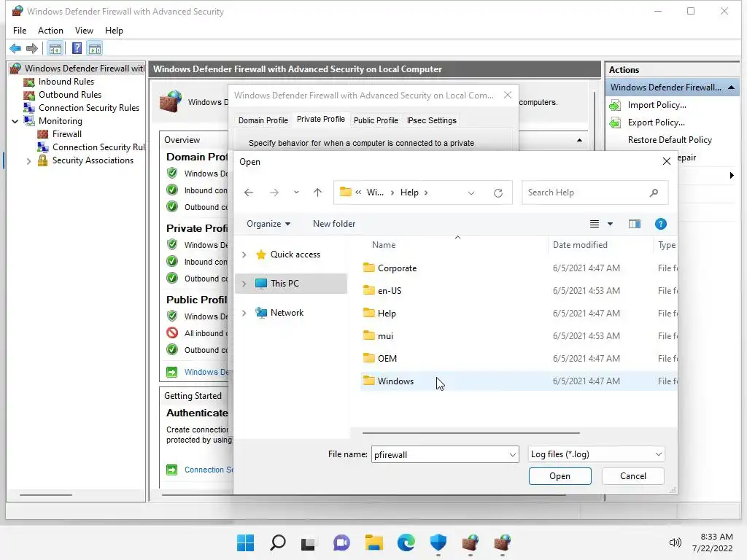747x560 pixels.
Task: Switch to the IPsec Settings tab
Action: click(x=432, y=120)
